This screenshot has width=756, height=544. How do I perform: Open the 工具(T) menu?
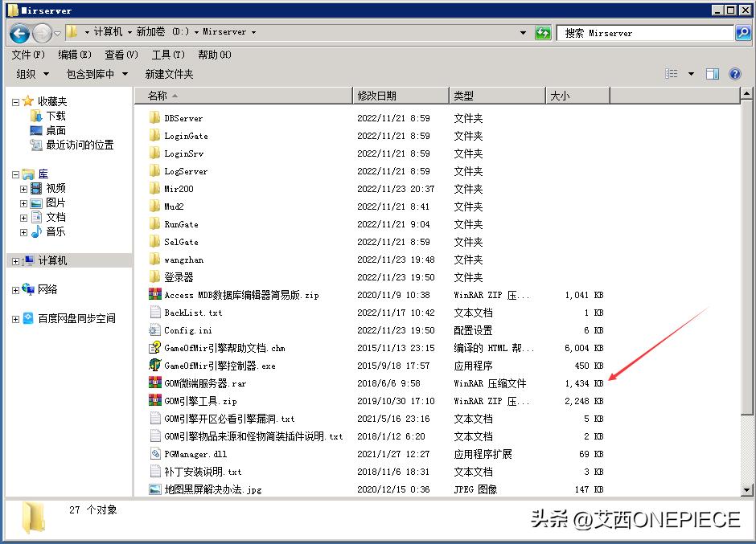[x=168, y=55]
